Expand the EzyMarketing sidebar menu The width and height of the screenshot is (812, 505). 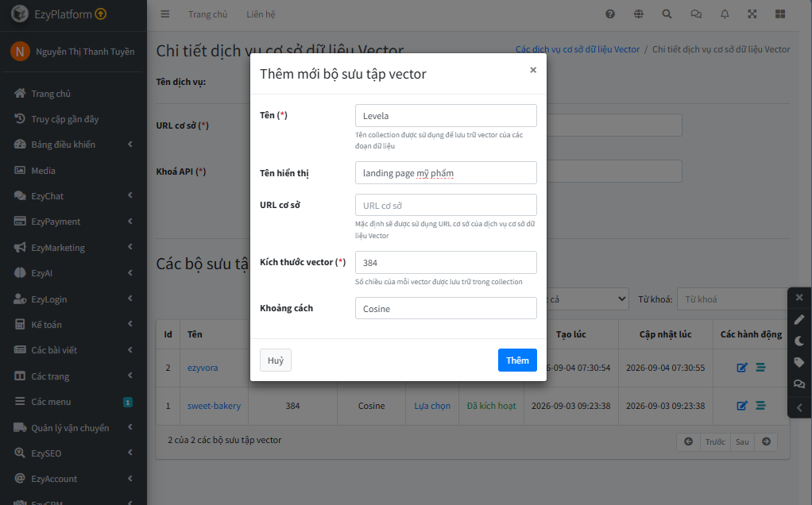73,247
